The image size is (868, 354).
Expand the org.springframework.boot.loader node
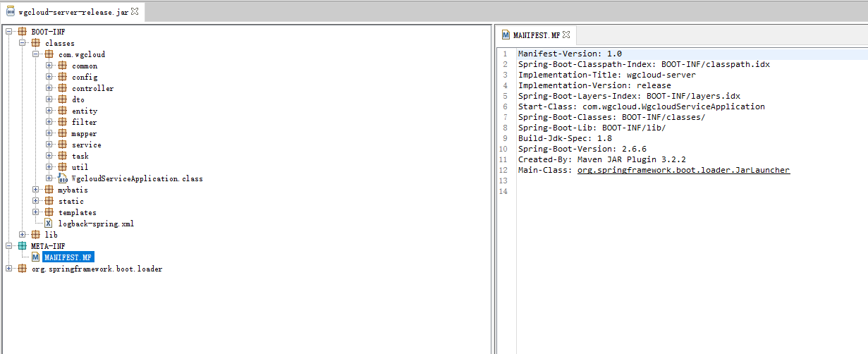click(8, 269)
